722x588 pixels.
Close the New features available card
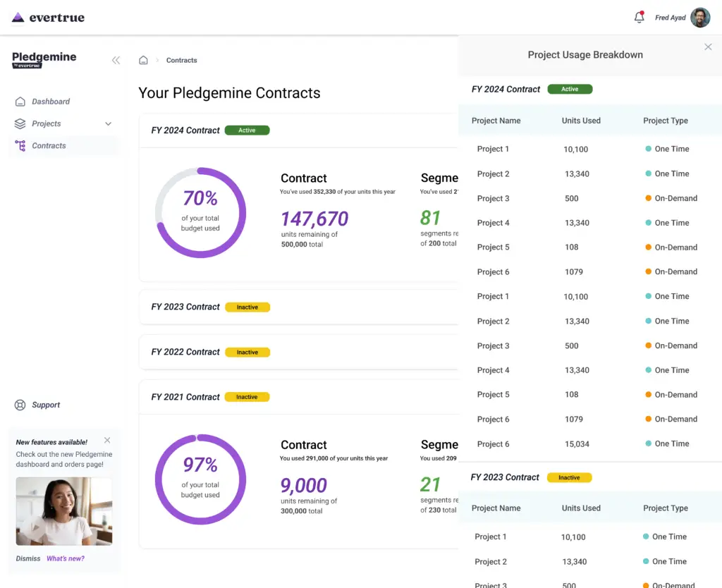(107, 440)
